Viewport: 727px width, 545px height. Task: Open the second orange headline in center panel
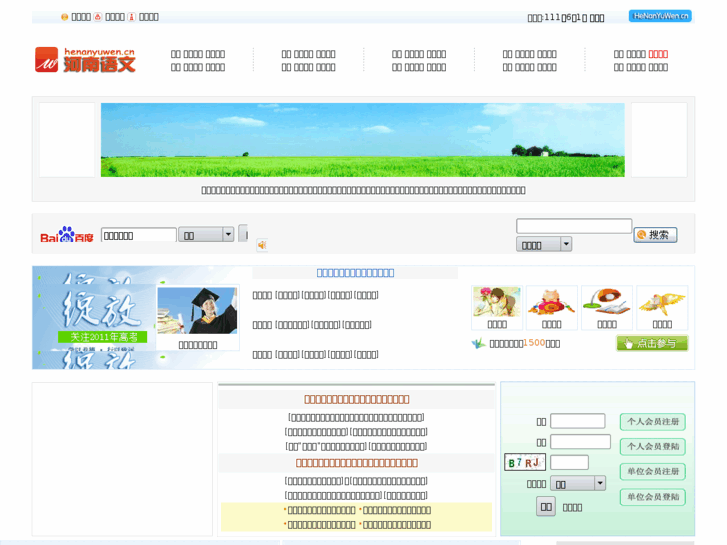click(x=357, y=463)
